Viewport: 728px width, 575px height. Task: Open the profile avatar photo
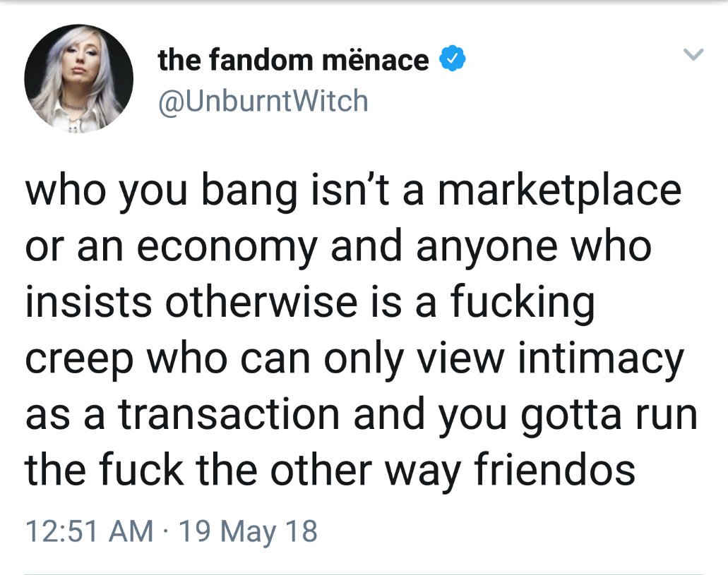pyautogui.click(x=79, y=78)
